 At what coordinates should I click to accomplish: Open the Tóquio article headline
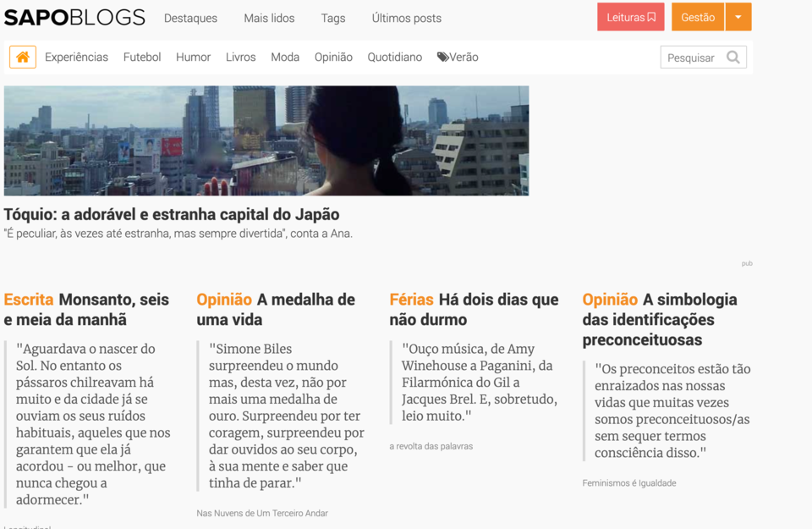172,214
